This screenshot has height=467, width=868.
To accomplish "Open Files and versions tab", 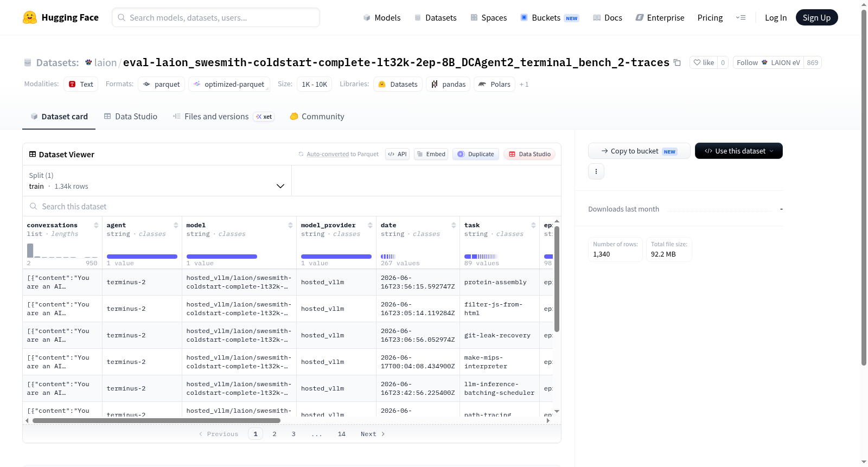I will tap(223, 116).
